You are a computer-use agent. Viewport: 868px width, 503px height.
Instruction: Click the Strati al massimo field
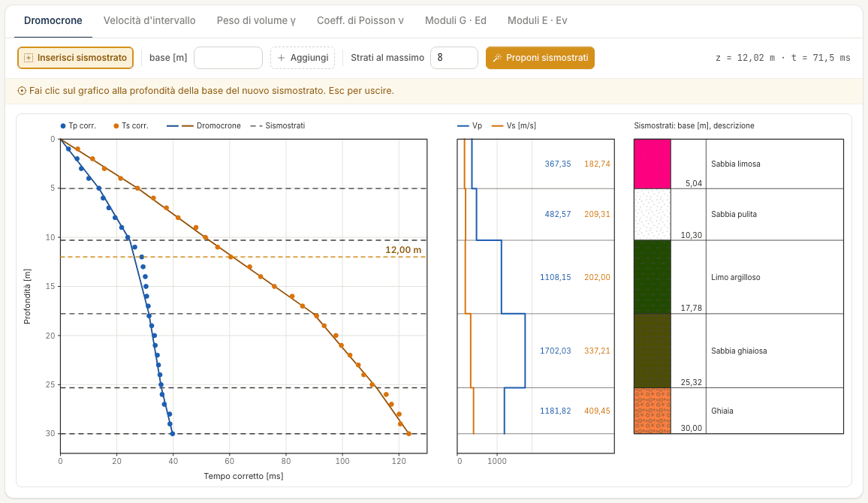(x=454, y=58)
